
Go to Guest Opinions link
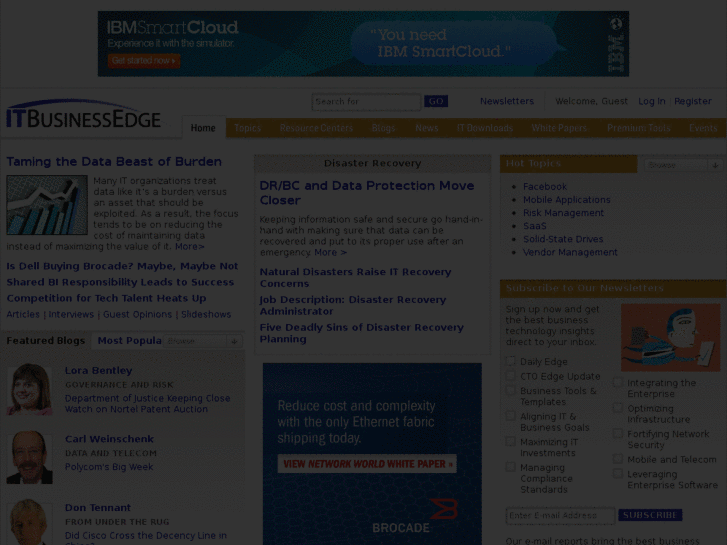pos(137,314)
